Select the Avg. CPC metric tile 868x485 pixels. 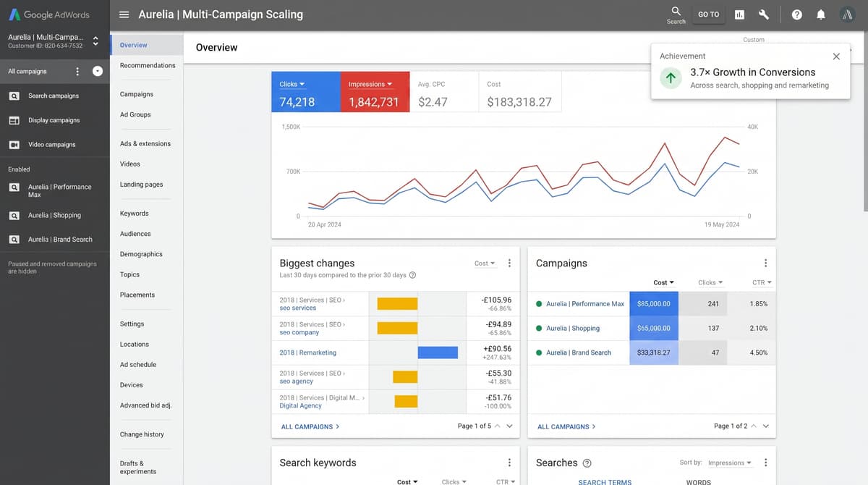click(444, 92)
